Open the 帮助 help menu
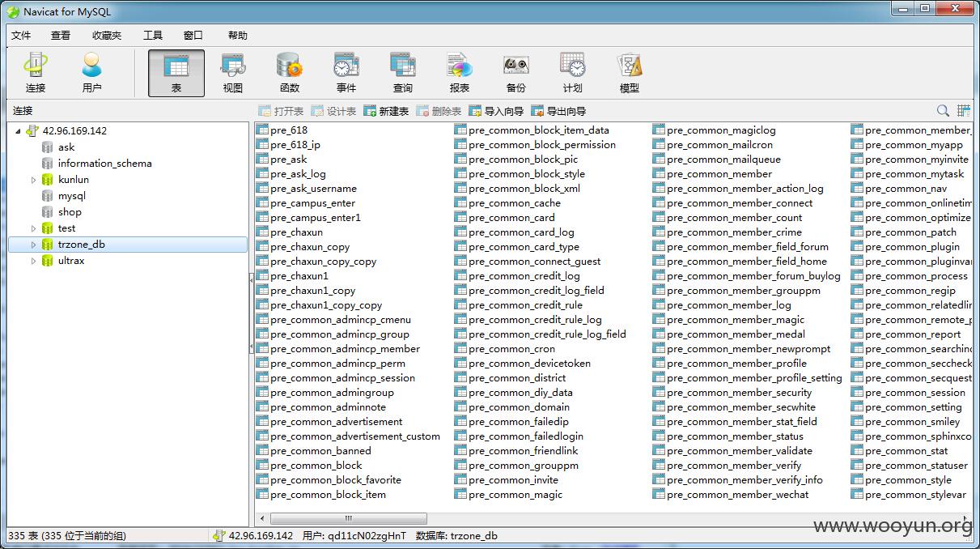The image size is (980, 549). click(238, 36)
